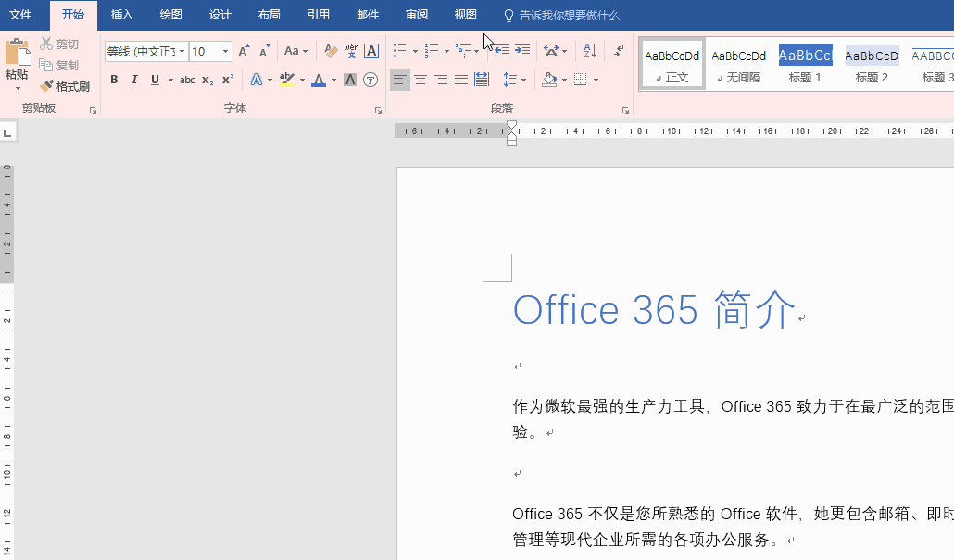Copy selection with 复制
The height and width of the screenshot is (560, 954).
point(59,65)
